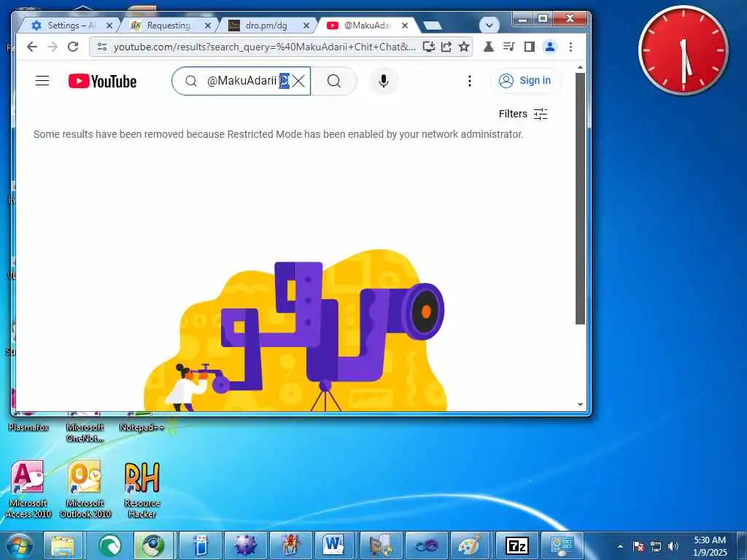Open Microsoft Access 2010 desktop shortcut
747x560 pixels.
tap(28, 489)
